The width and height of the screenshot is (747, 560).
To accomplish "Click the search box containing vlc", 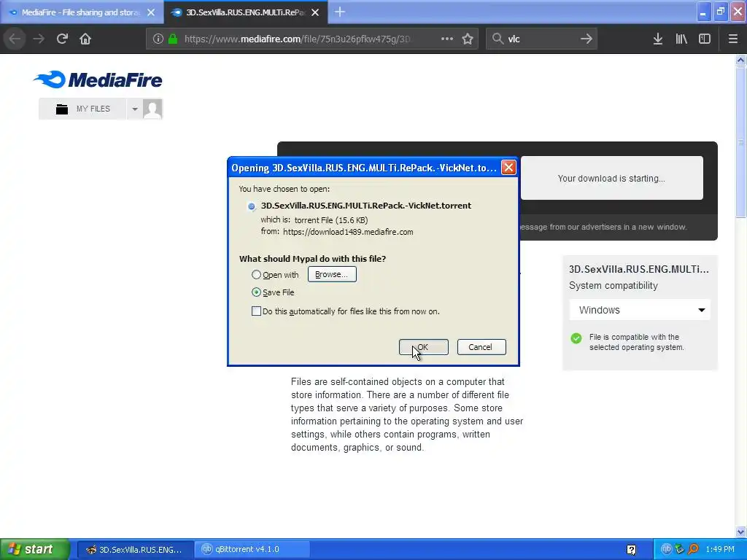I will coord(541,39).
